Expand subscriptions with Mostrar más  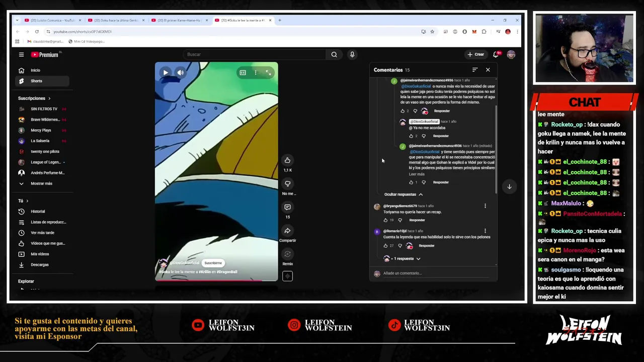coord(42,184)
